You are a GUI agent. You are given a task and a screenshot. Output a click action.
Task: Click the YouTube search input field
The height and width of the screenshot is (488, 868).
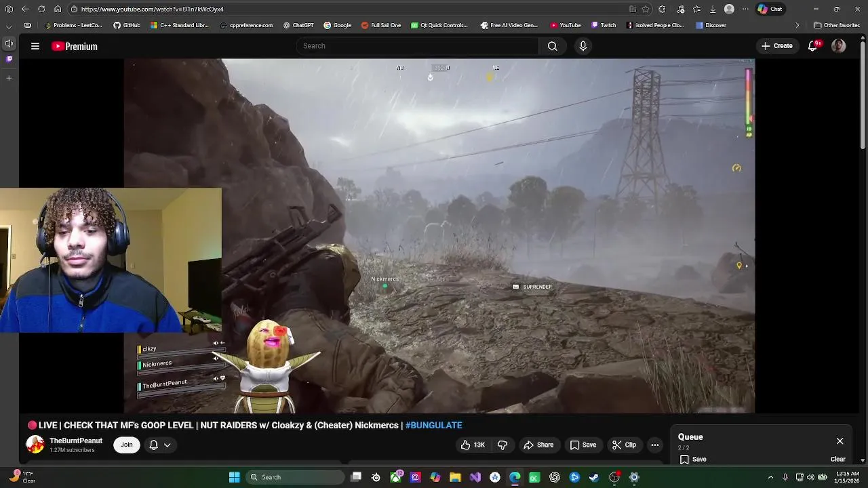click(x=417, y=46)
